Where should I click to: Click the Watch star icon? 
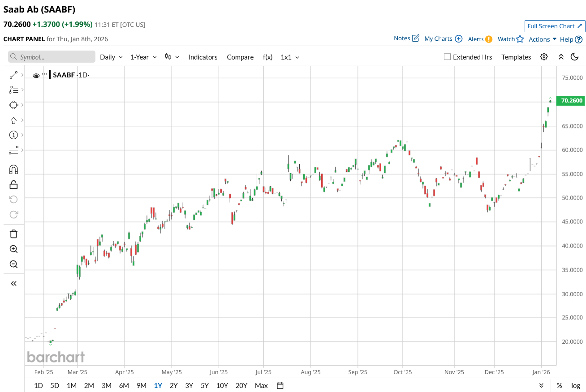pos(520,39)
